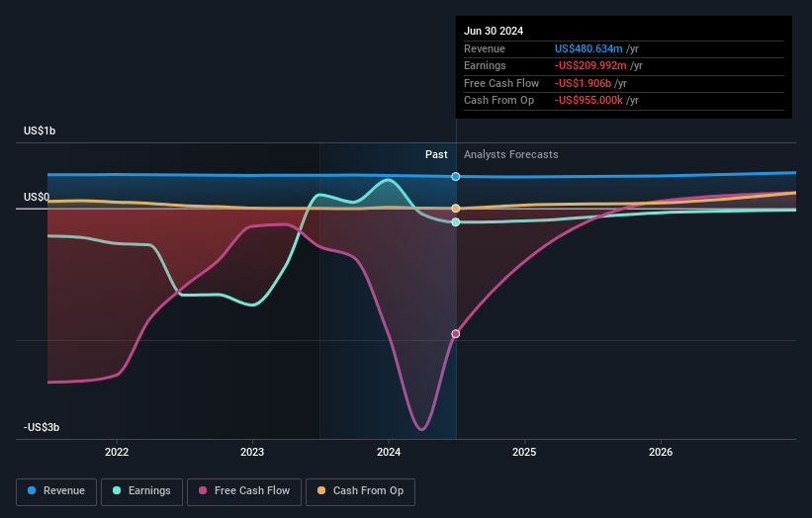Click the 2023 x-axis label

coord(252,452)
